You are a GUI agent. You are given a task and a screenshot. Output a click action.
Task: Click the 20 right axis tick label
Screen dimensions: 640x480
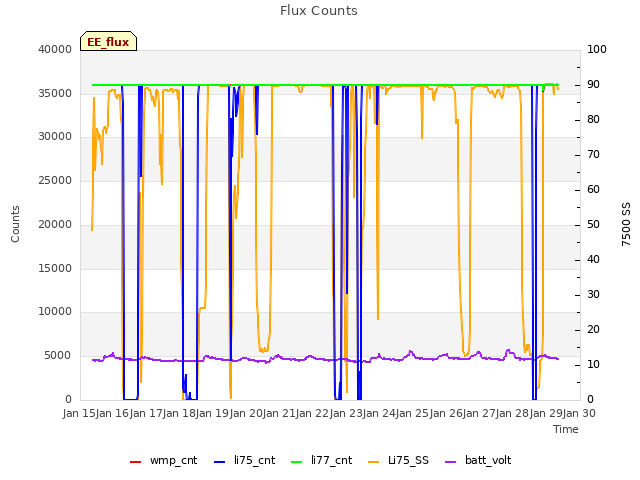point(593,330)
